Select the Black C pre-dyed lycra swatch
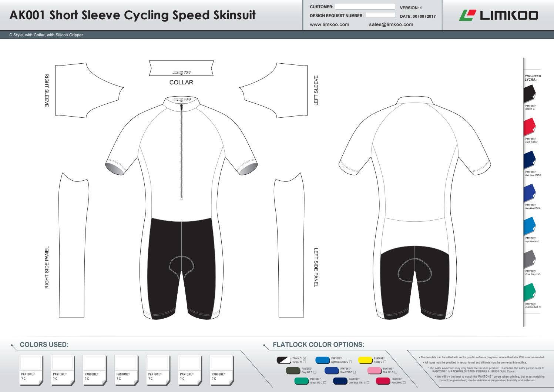Image resolution: width=554 pixels, height=392 pixels. pyautogui.click(x=530, y=94)
